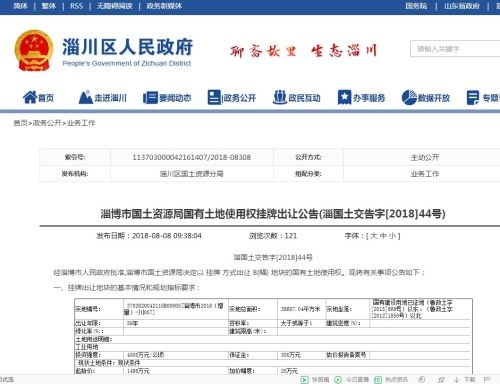Click the circular icon right of 热点资讯
Screen dimensions: 500x384
(x=422, y=379)
